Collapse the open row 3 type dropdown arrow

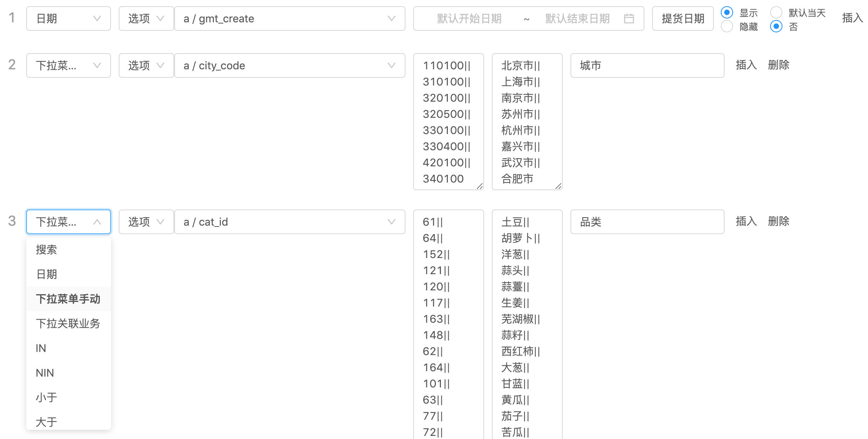point(97,222)
